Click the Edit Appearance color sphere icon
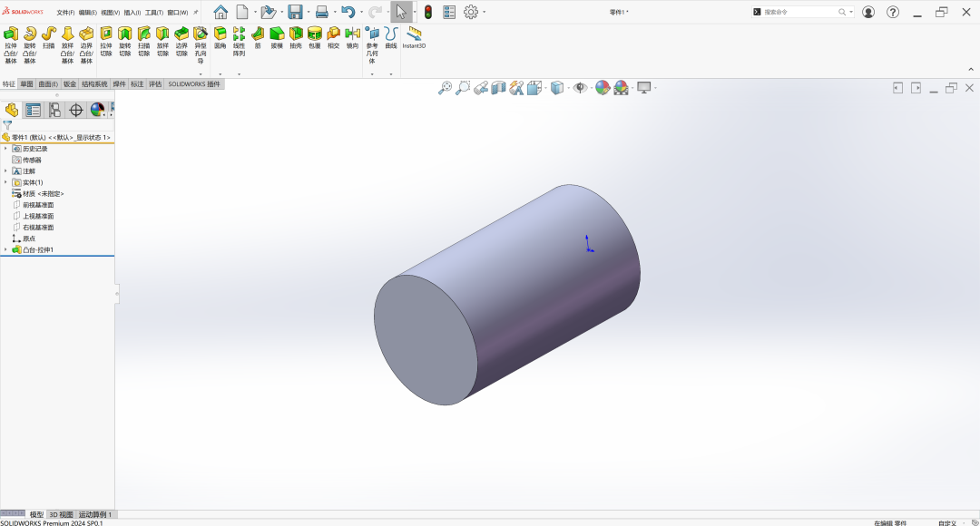This screenshot has width=980, height=526. pos(602,88)
